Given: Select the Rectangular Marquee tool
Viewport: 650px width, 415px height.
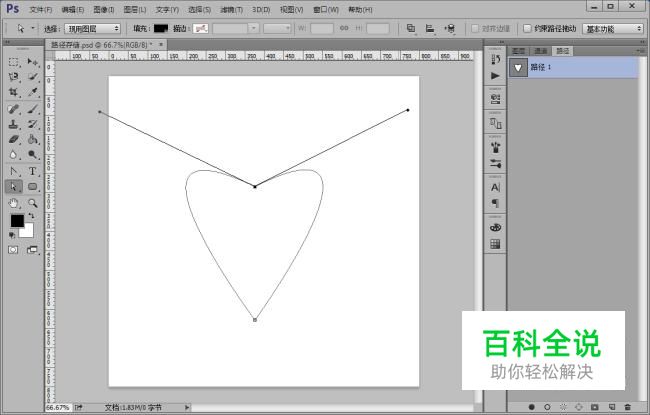Looking at the screenshot, I should click(x=13, y=62).
